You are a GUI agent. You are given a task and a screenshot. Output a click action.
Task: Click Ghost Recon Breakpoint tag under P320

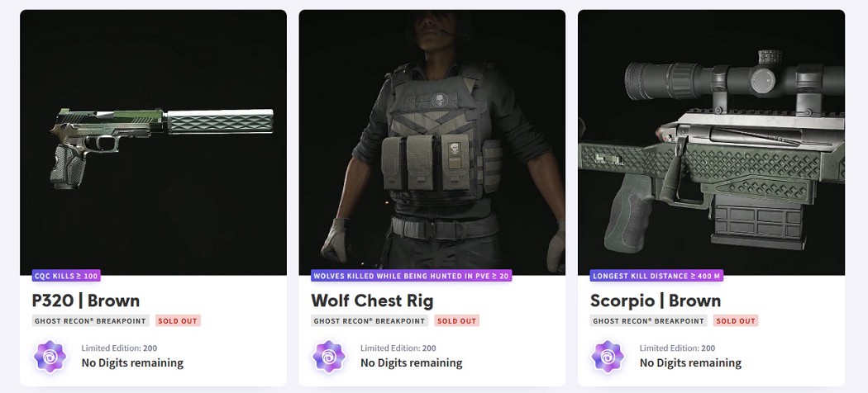[x=91, y=320]
